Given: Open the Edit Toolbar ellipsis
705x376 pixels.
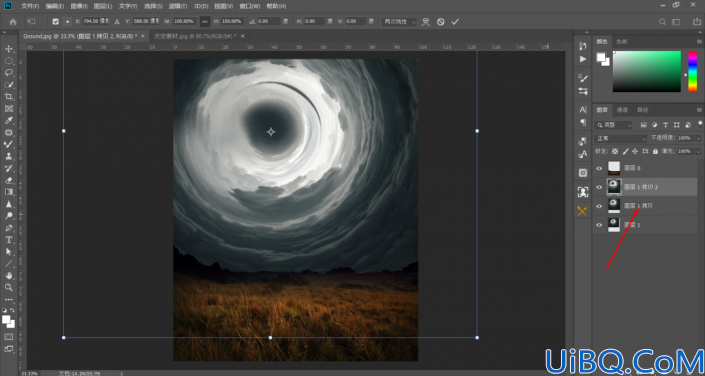Looking at the screenshot, I should click(9, 299).
